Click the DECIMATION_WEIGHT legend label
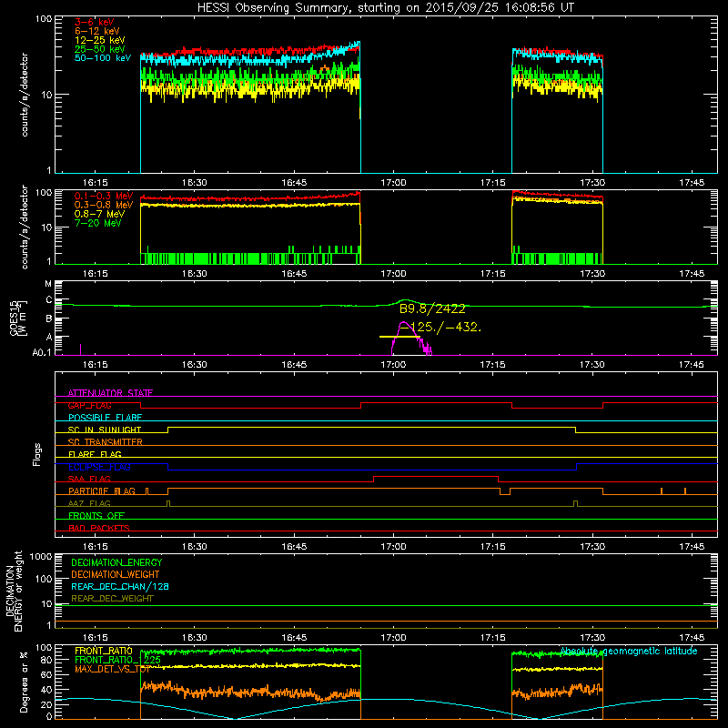Viewport: 728px width, 728px height. (116, 574)
